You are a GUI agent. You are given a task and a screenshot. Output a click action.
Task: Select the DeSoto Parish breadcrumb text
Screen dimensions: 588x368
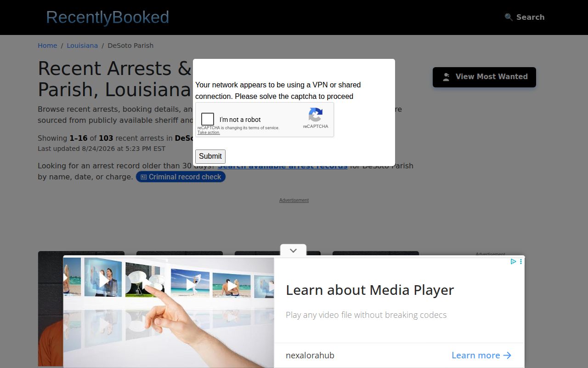pyautogui.click(x=130, y=46)
